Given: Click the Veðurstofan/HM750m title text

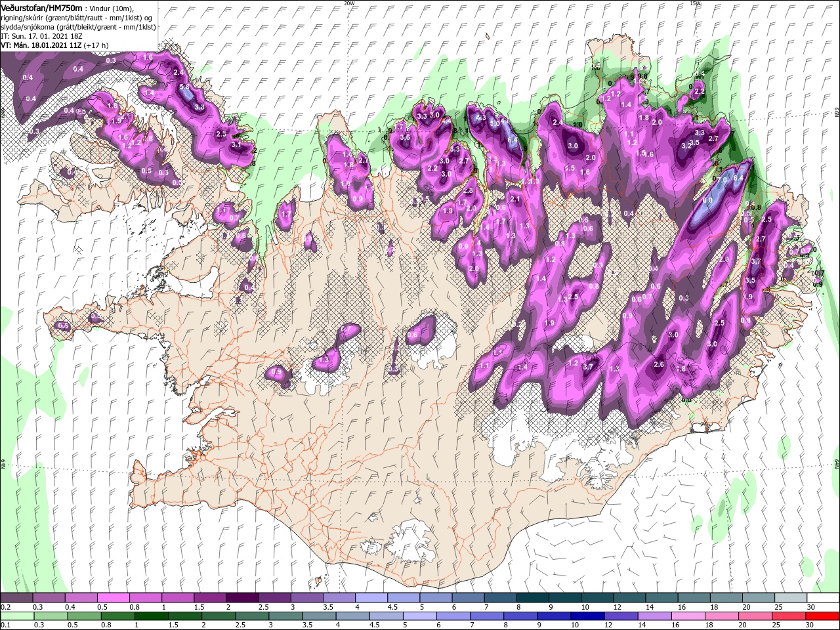Looking at the screenshot, I should coord(41,8).
